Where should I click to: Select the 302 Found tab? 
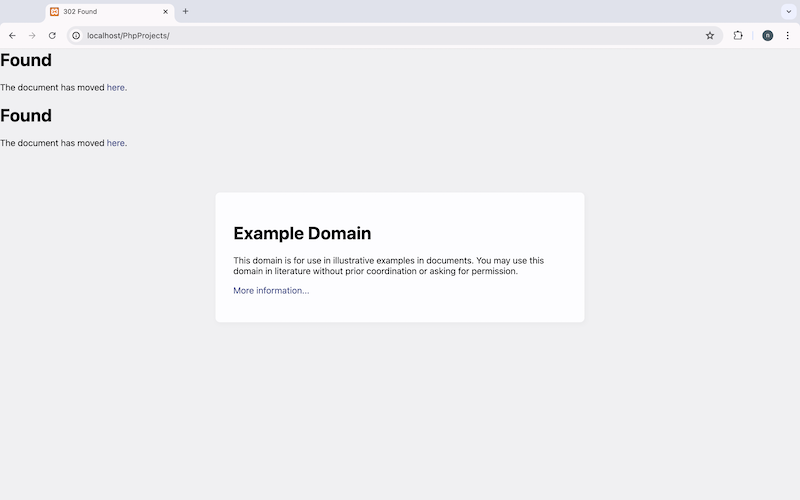pos(110,12)
